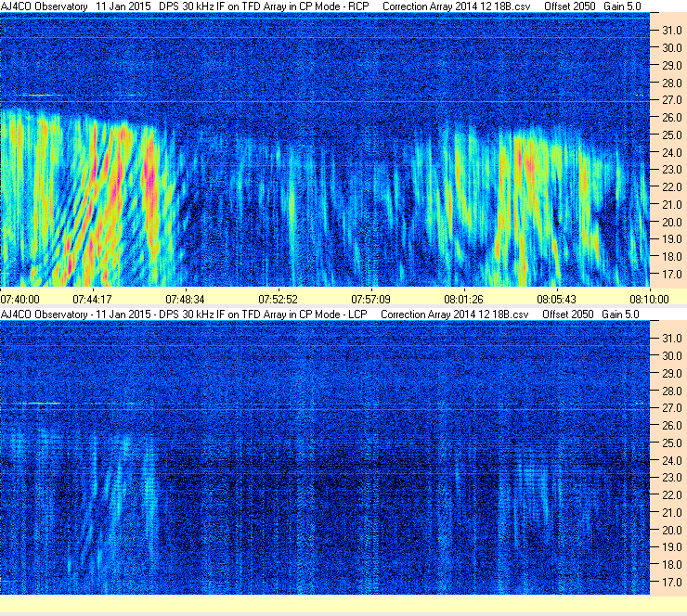Click the 21.0 frequency label on RCP axis
This screenshot has width=687, height=616.
click(x=671, y=205)
